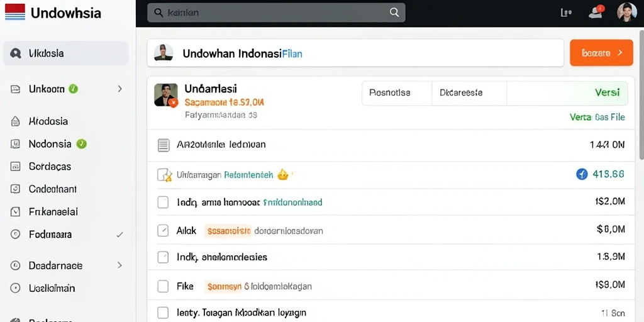Click the Hlodosia sidebar icon
This screenshot has height=322, width=644.
pos(15,121)
